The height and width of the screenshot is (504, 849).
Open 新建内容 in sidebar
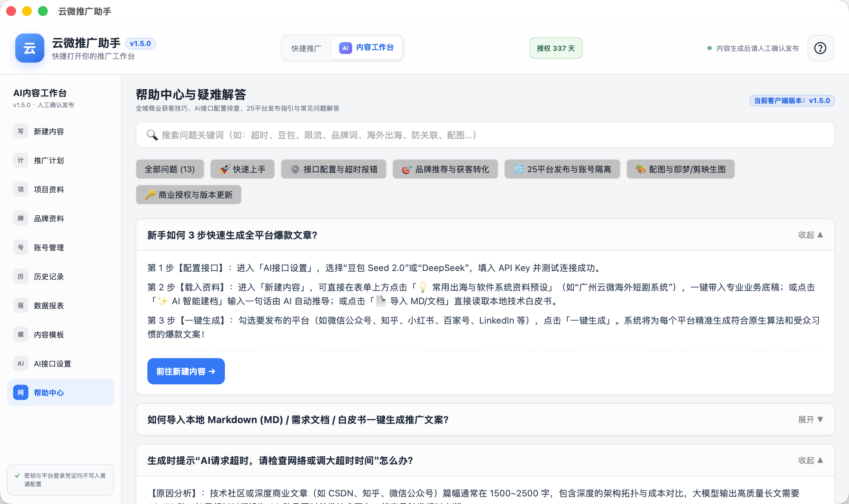point(61,131)
